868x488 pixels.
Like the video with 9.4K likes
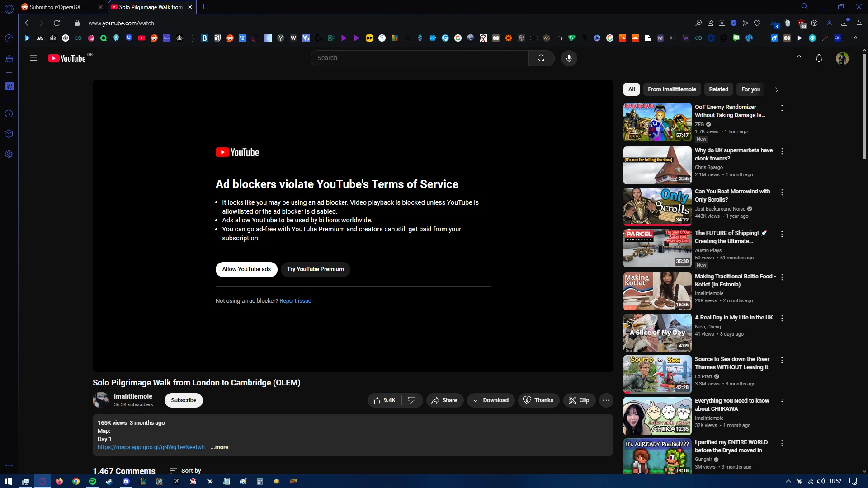click(384, 400)
